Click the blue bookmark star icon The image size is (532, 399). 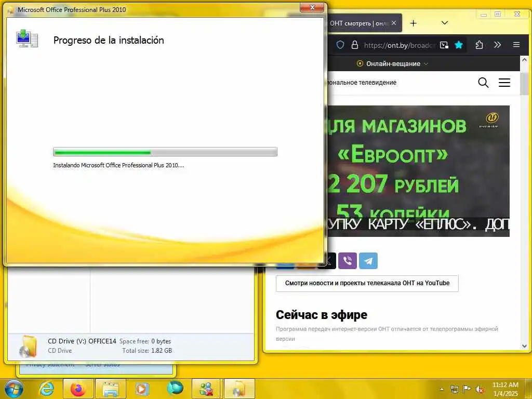[x=459, y=45]
